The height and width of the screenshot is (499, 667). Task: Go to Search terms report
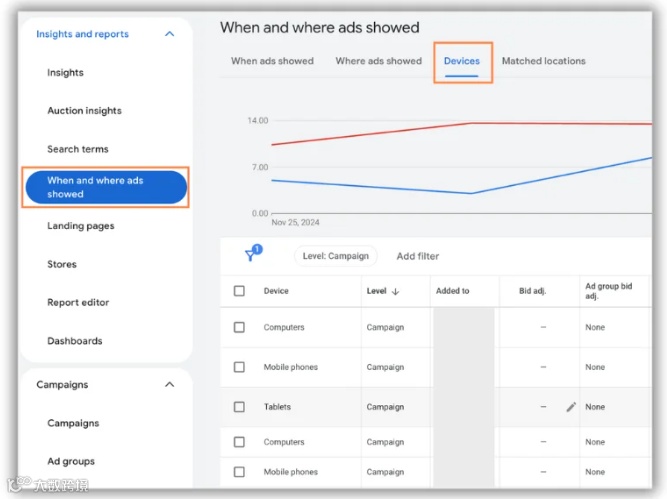point(78,149)
